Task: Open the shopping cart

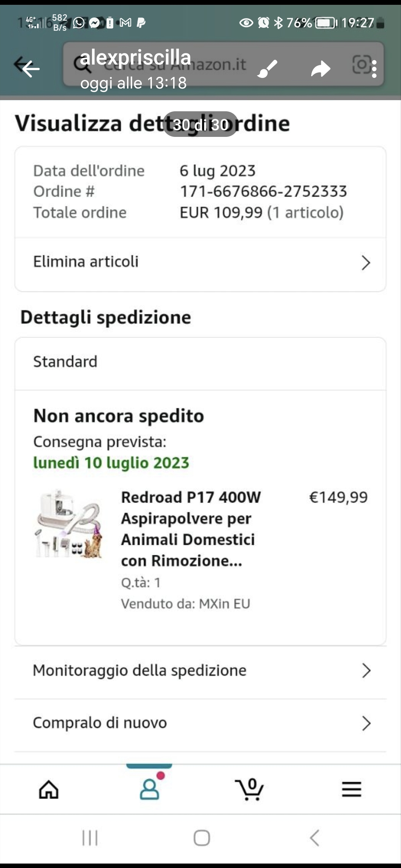Action: [x=250, y=789]
